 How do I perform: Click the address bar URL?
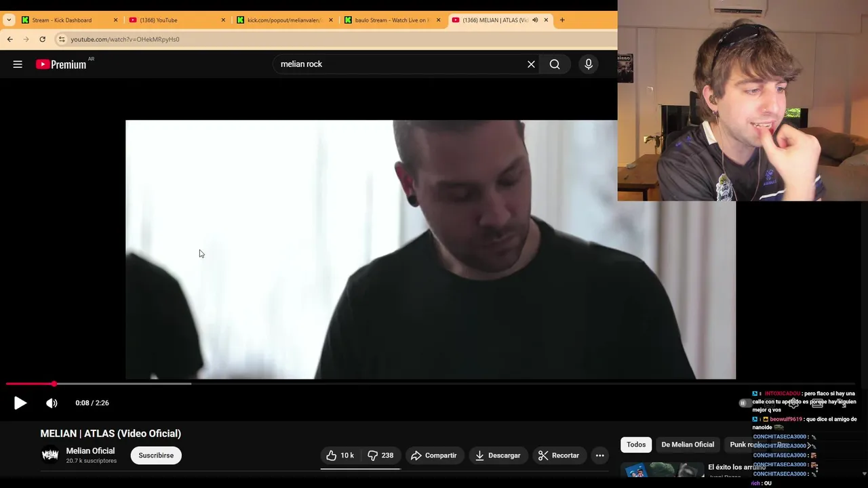pos(125,39)
